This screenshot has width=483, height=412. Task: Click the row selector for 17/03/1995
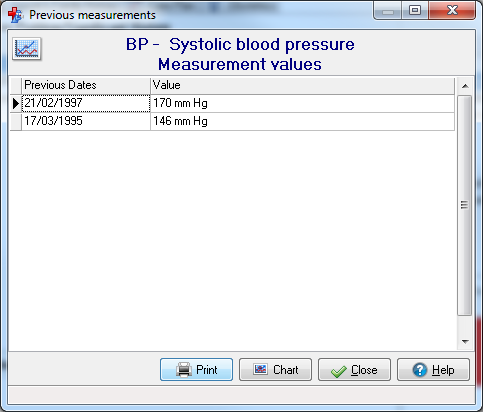pos(16,121)
